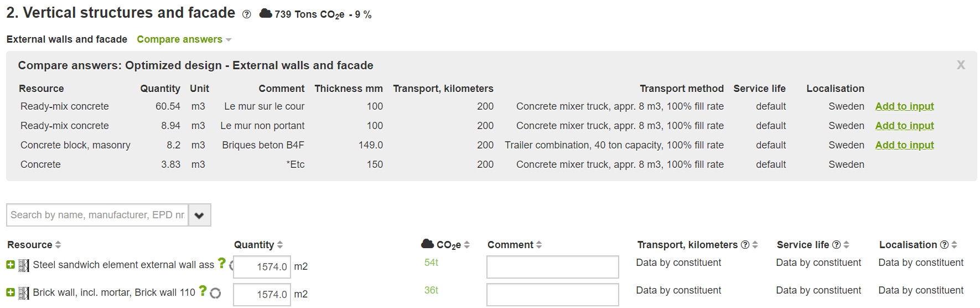The height and width of the screenshot is (308, 980).
Task: Click Service life column help icon
Action: pyautogui.click(x=836, y=245)
